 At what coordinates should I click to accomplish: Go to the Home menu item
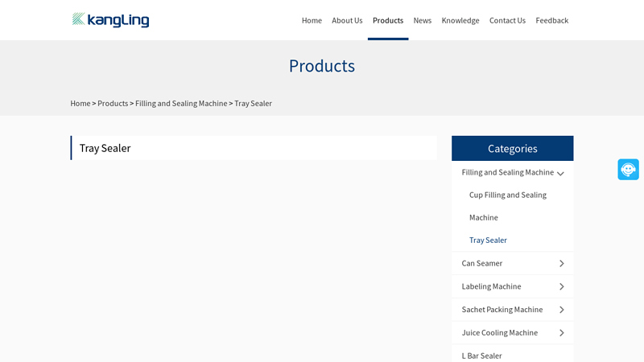[312, 21]
